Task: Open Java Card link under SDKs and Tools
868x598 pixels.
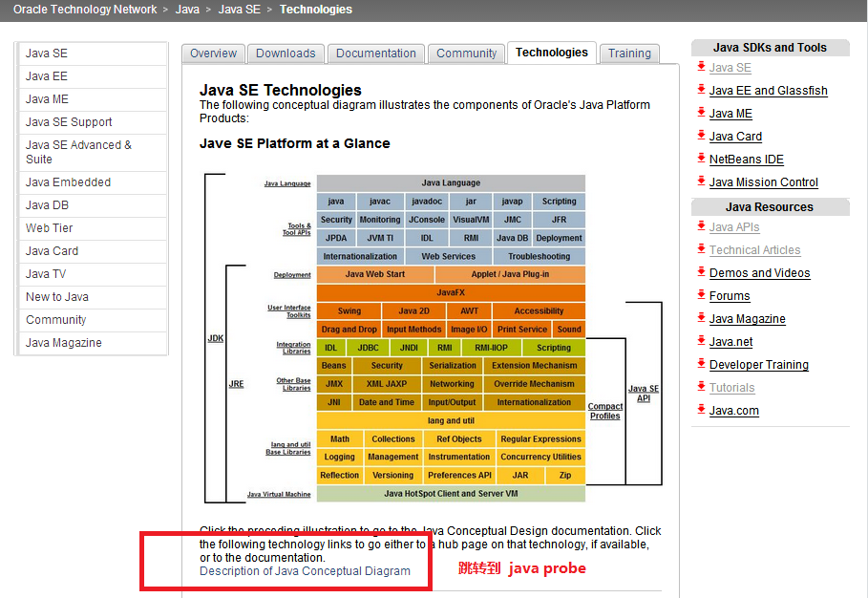Action: [735, 137]
